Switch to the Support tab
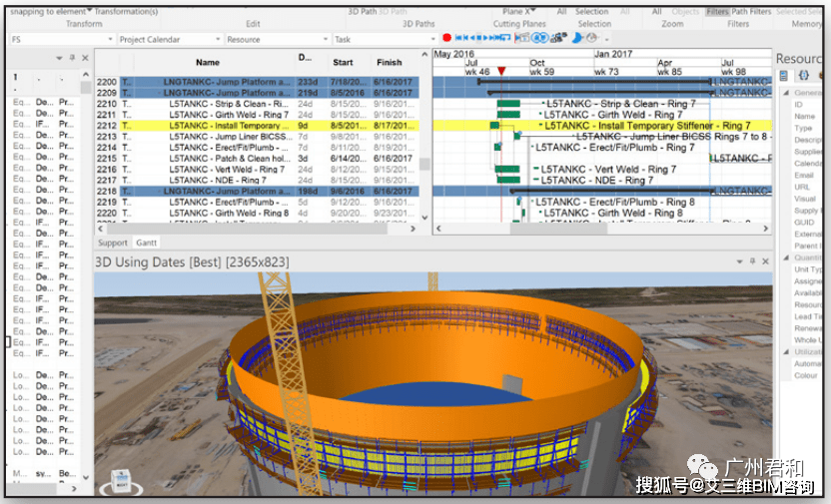This screenshot has width=831, height=504. (113, 243)
